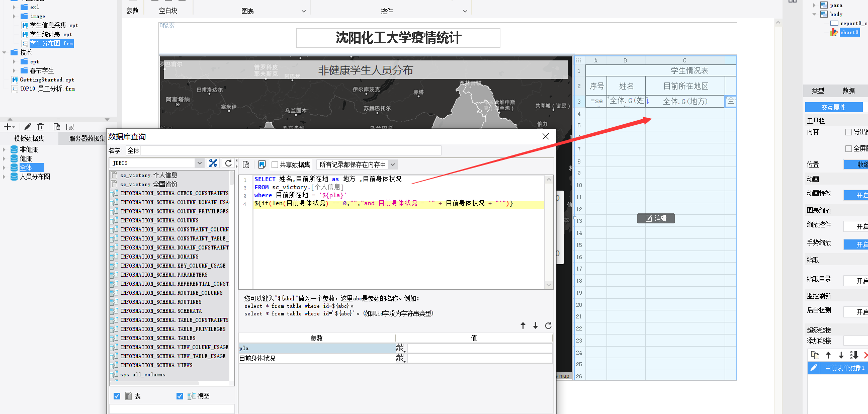Click type icon for pla parameter value
The image size is (868, 414).
pyautogui.click(x=400, y=348)
